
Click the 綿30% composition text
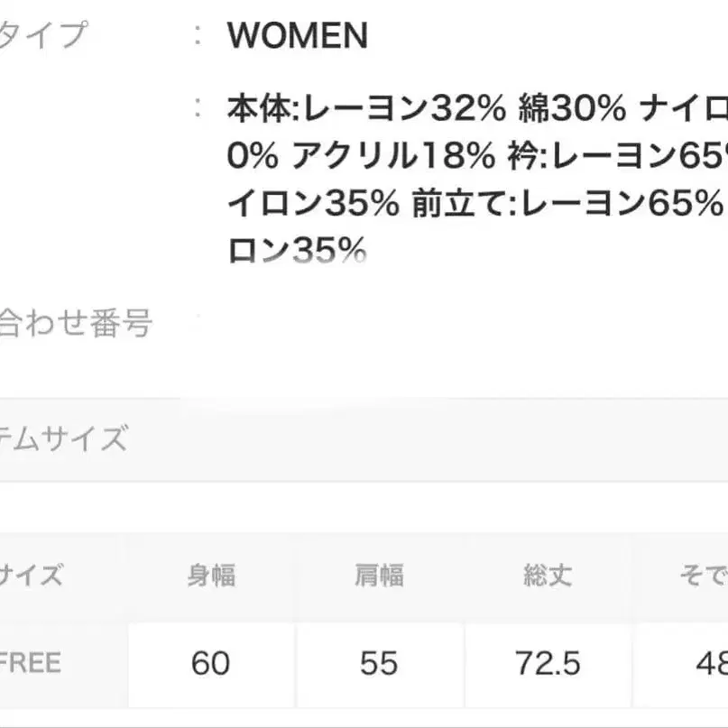(x=572, y=110)
